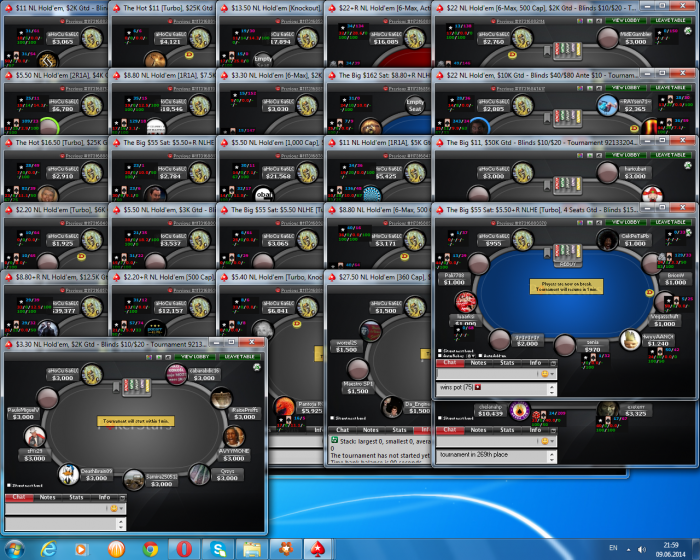Open emoticon smiley in Big $55 Sat chat box
This screenshot has height=560, width=700.
click(x=544, y=374)
